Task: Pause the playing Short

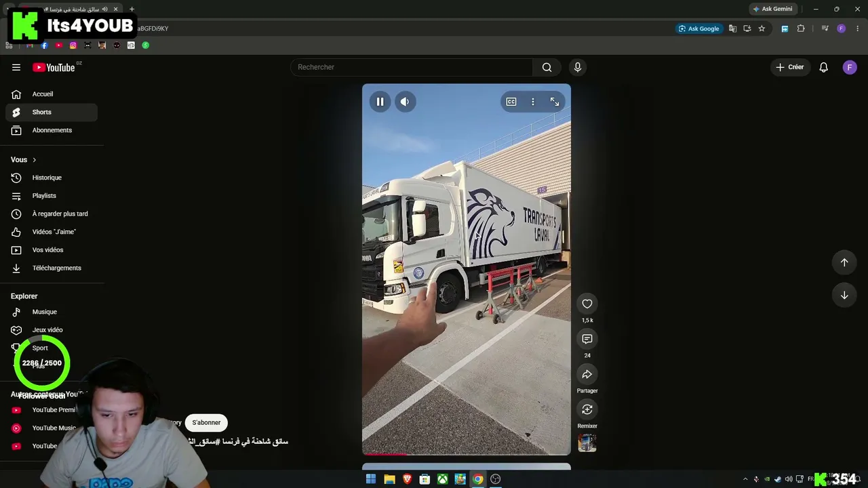Action: (380, 102)
